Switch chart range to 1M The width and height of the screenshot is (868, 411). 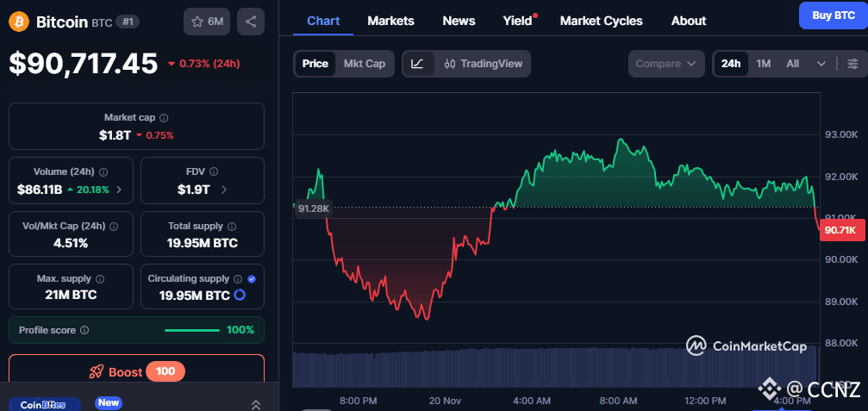click(x=764, y=64)
